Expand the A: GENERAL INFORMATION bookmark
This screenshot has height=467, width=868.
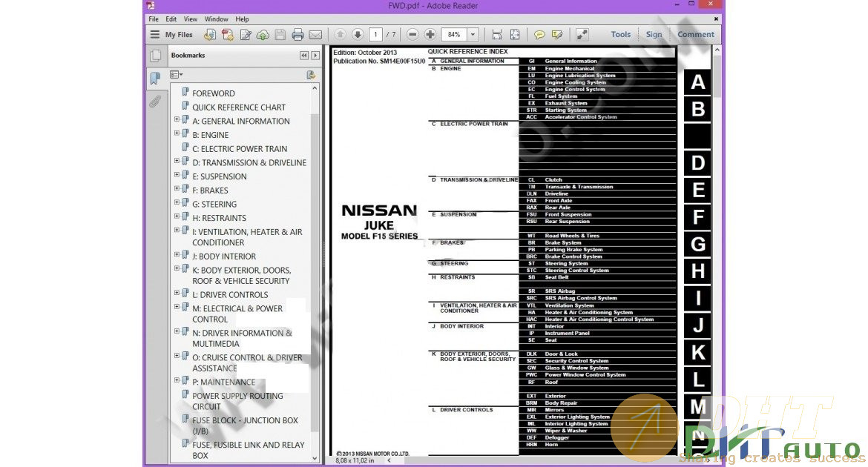point(177,119)
